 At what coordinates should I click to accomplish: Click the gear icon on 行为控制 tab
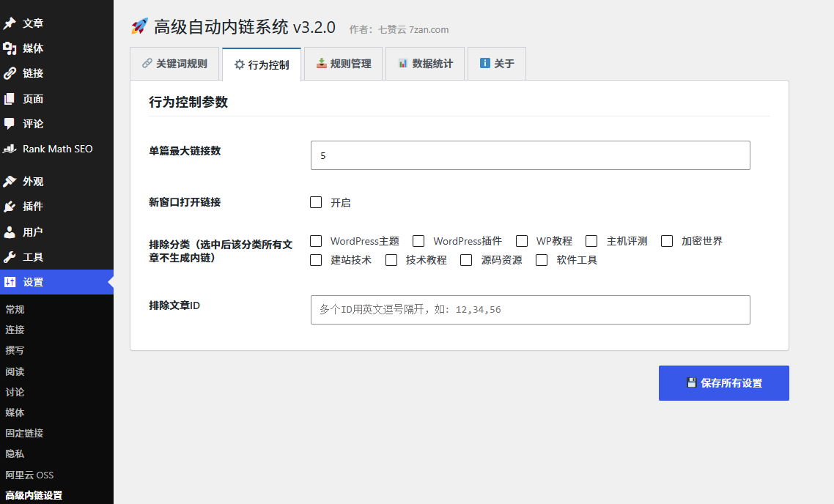click(240, 64)
